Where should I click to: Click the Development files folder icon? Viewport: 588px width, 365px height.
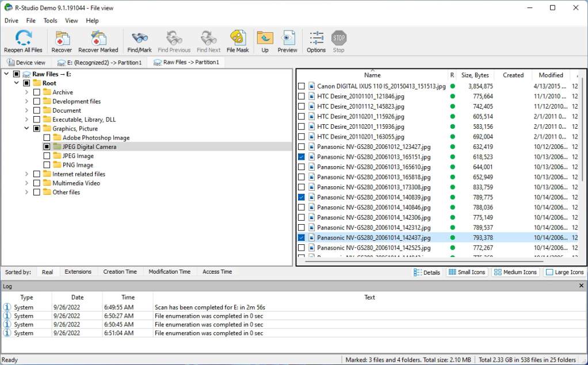pos(47,101)
